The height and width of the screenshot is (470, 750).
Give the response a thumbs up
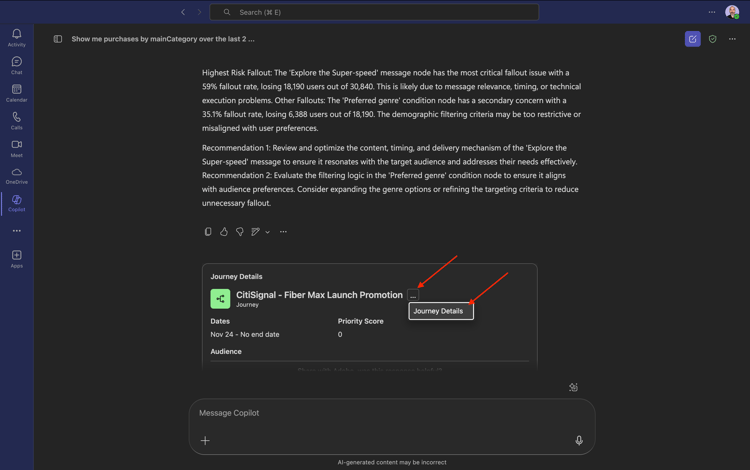(x=224, y=231)
